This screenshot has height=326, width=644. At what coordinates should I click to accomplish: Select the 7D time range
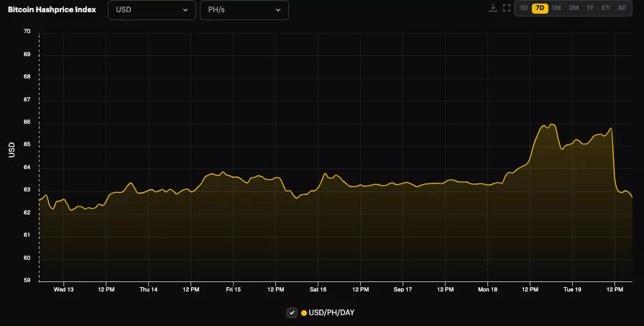click(539, 8)
